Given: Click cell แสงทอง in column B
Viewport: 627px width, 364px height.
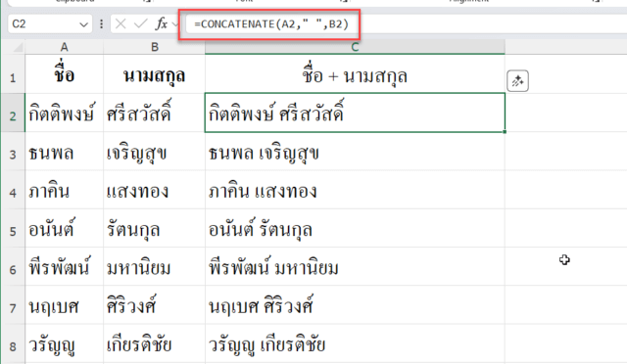Looking at the screenshot, I should click(x=155, y=190).
